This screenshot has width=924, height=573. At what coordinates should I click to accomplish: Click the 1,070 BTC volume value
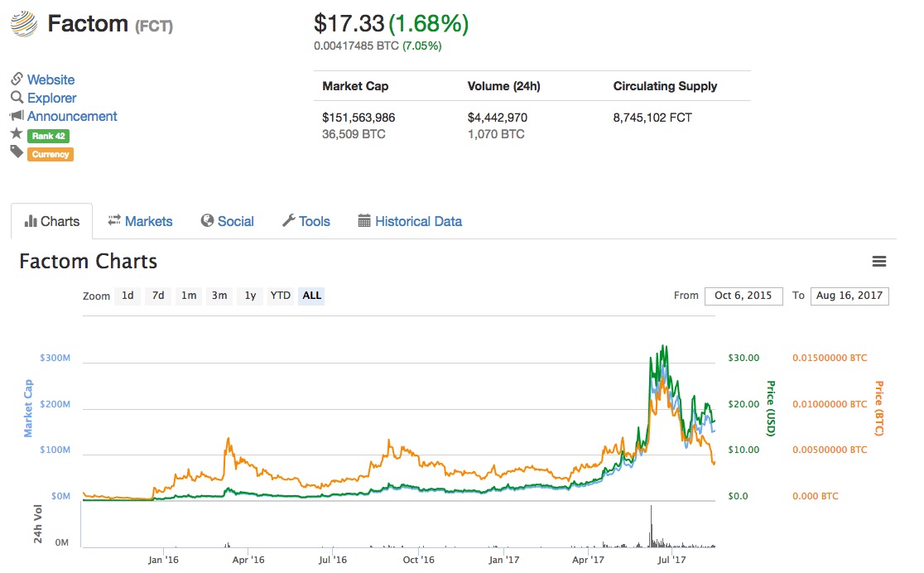496,134
